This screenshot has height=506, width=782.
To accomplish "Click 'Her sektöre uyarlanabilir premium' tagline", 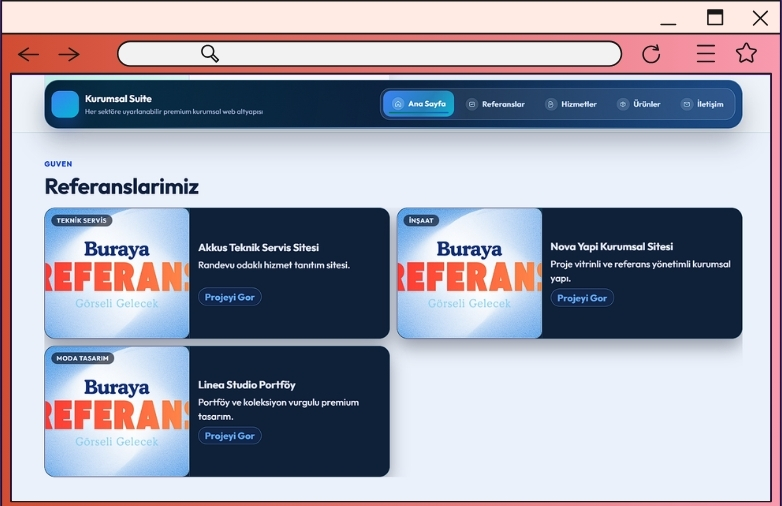I will tap(174, 112).
